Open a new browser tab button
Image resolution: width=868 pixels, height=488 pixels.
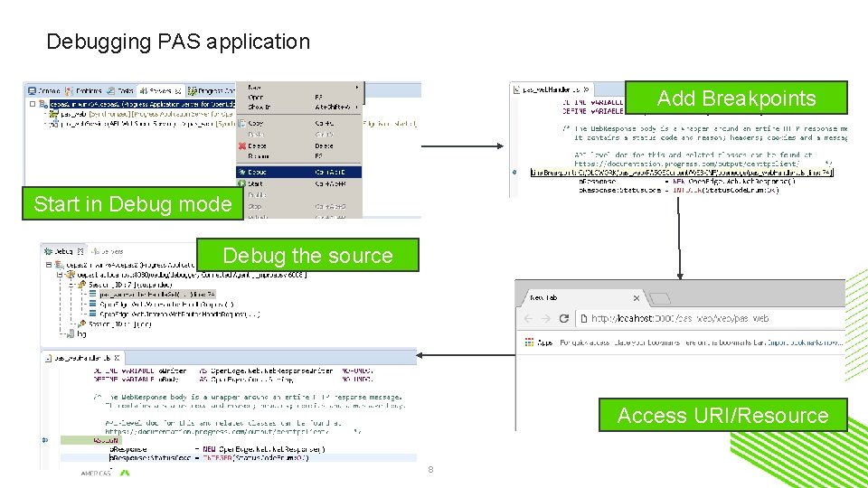[659, 299]
